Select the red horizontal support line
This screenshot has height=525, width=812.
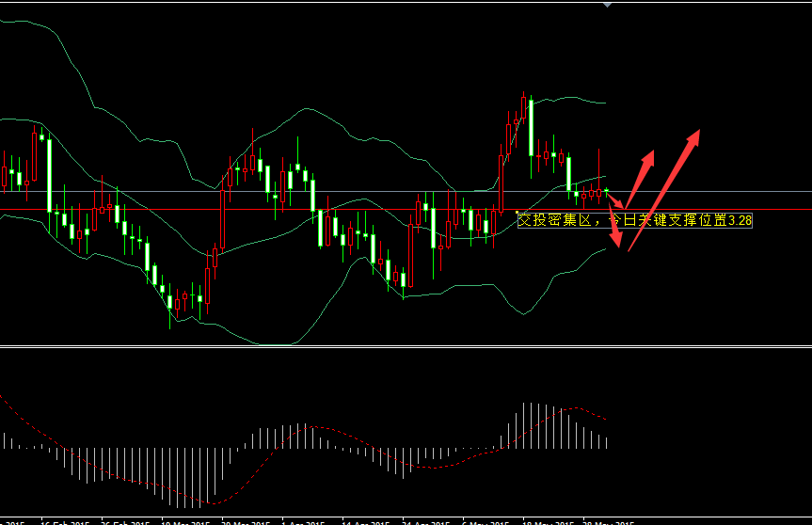(x=282, y=209)
